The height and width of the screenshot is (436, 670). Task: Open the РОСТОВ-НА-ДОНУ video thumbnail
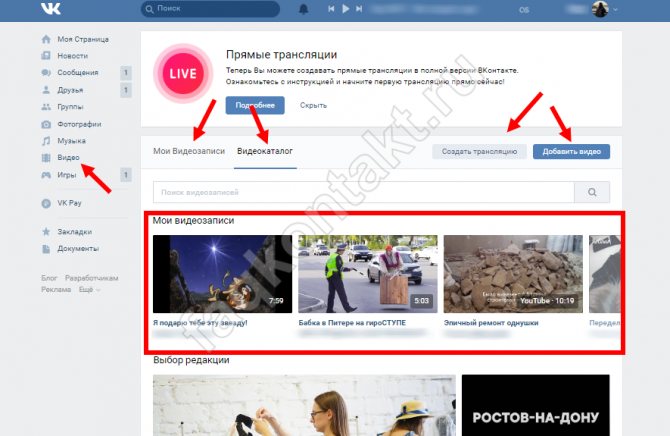(536, 406)
